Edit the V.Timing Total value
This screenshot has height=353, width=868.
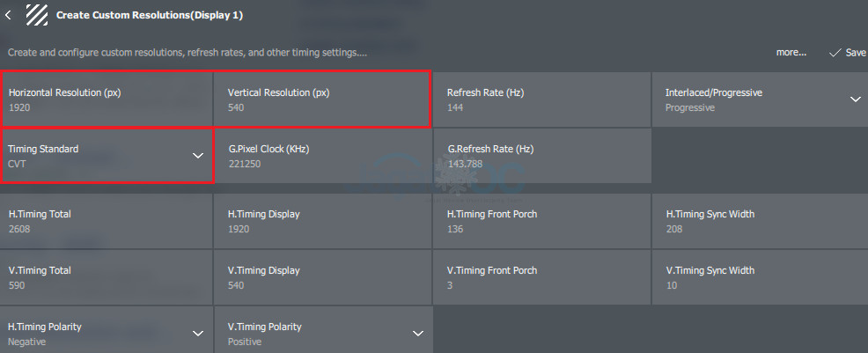107,277
